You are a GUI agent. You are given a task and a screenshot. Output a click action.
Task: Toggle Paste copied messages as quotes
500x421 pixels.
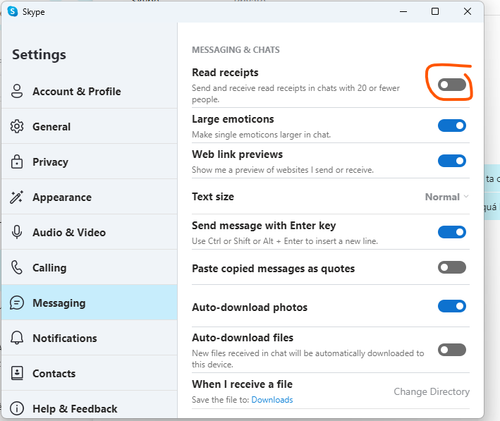pyautogui.click(x=452, y=267)
